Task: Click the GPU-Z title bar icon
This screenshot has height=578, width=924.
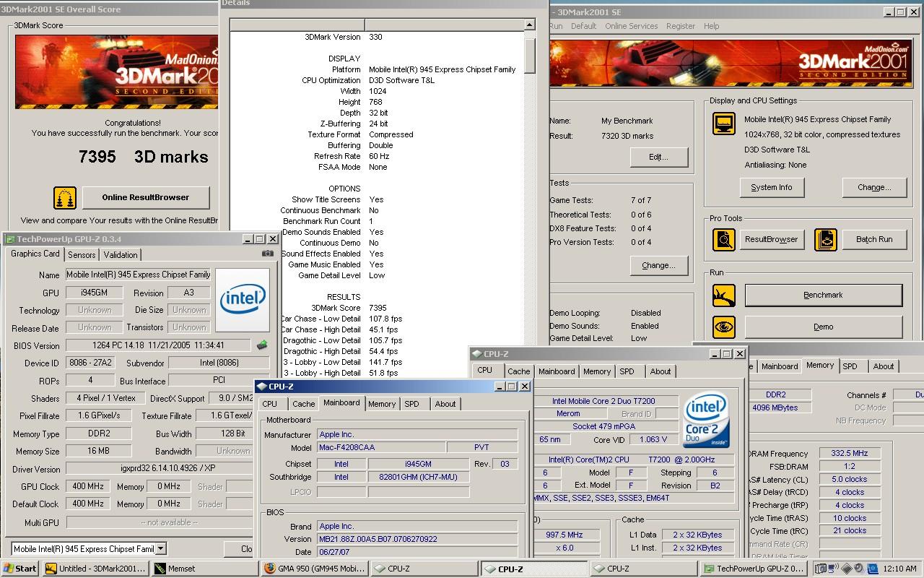Action: (11, 239)
